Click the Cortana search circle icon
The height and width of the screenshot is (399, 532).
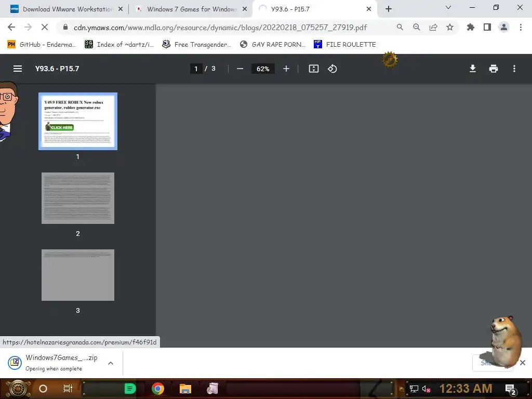tap(43, 389)
